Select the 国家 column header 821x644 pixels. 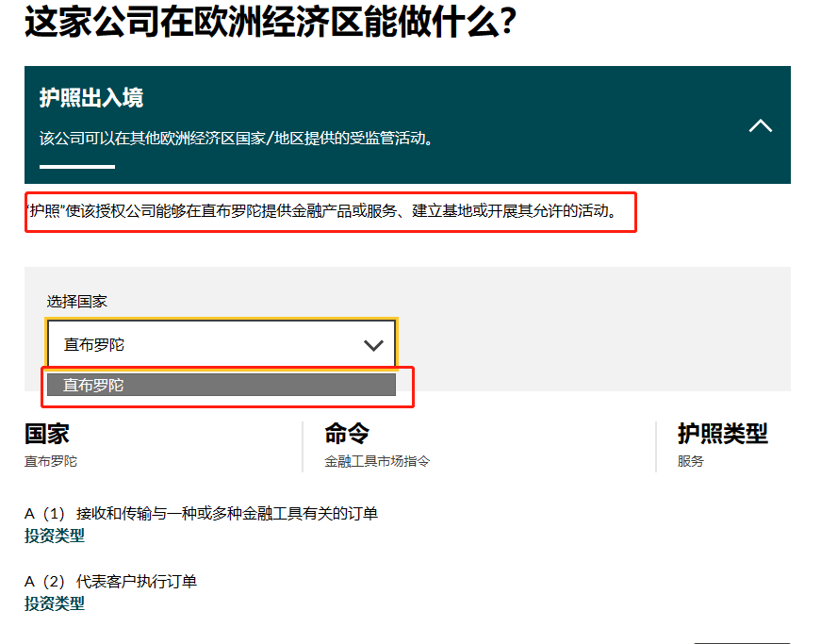point(44,433)
